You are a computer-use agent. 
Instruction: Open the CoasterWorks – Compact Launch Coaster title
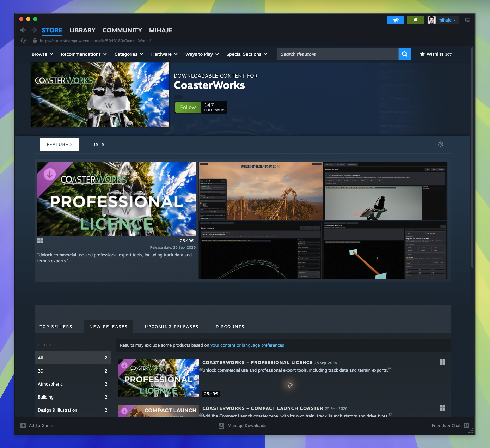[263, 408]
